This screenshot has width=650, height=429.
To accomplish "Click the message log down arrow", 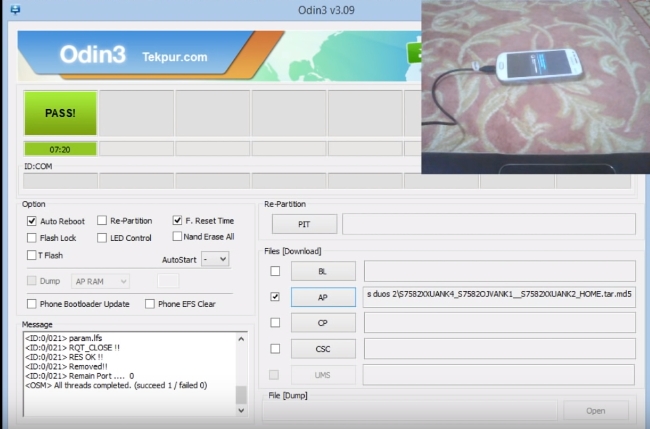I will (241, 410).
